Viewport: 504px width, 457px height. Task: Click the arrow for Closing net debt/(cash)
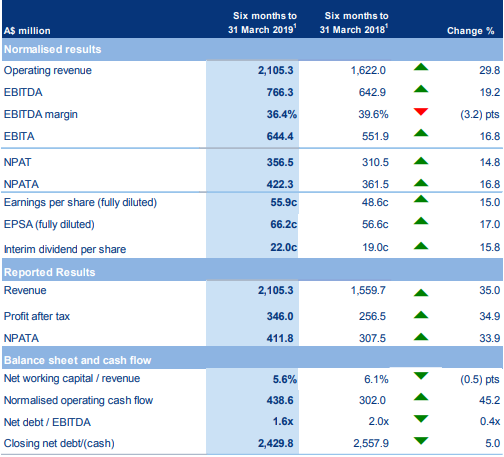421,441
